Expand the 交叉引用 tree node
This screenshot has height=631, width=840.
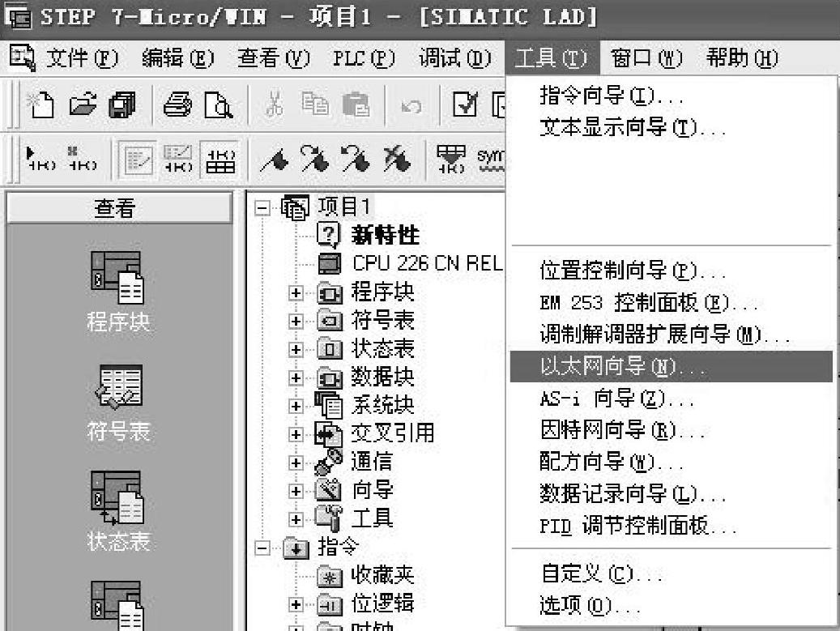pyautogui.click(x=296, y=434)
